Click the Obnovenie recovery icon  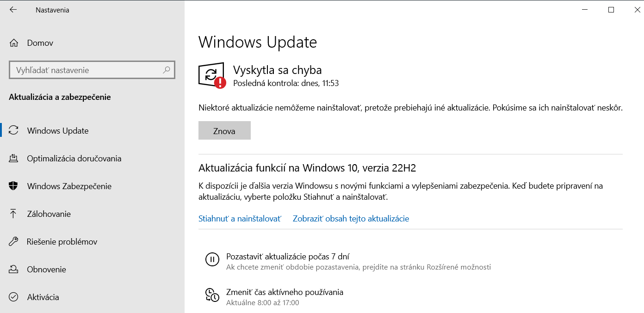click(14, 270)
